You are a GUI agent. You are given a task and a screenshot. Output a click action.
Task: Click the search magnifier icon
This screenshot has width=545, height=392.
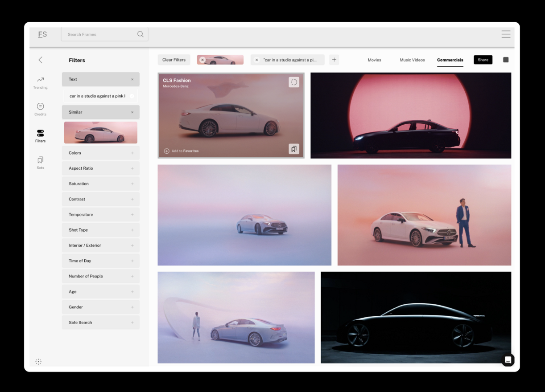[140, 34]
